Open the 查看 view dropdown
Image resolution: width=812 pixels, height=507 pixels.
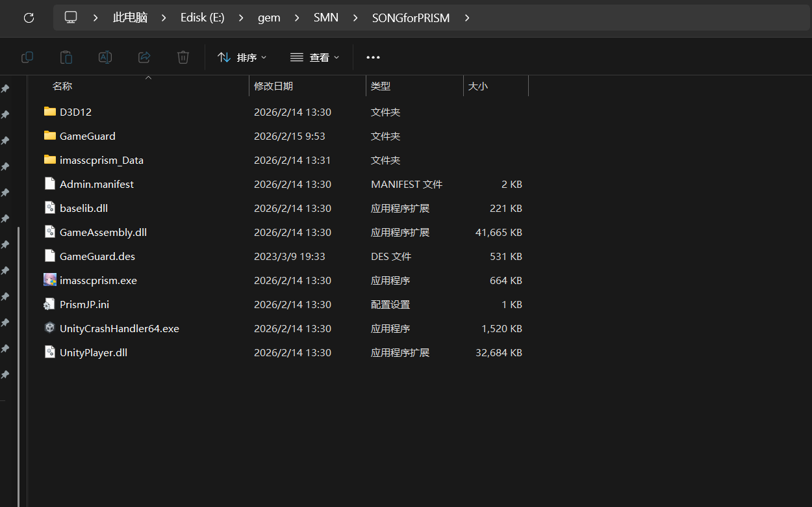(x=315, y=57)
